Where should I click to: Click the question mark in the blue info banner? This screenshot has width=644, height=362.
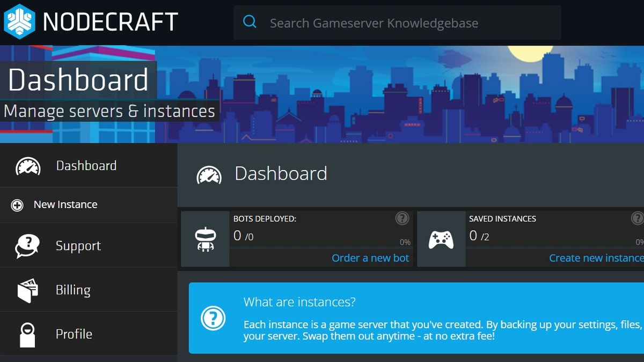click(x=213, y=317)
